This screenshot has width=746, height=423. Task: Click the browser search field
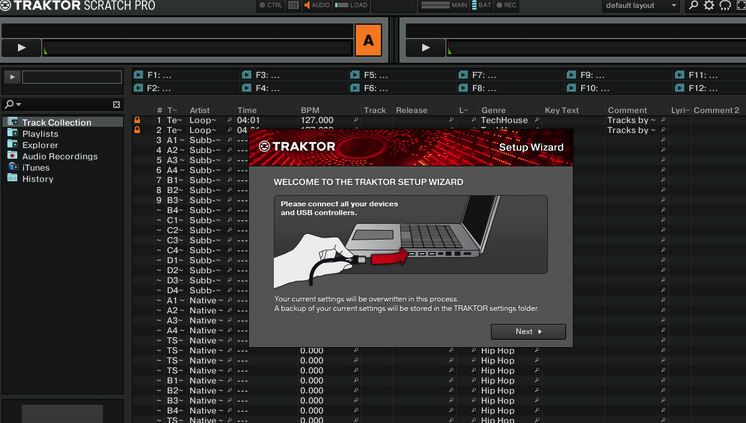[x=67, y=104]
